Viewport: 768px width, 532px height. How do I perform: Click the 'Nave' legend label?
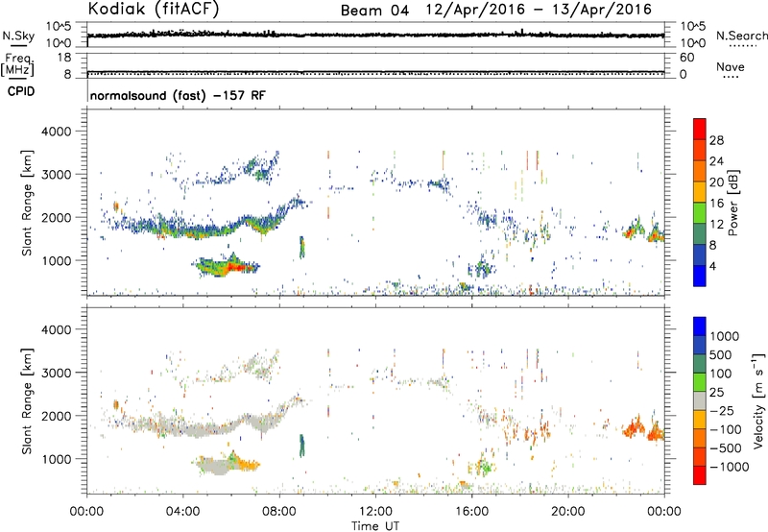[731, 66]
